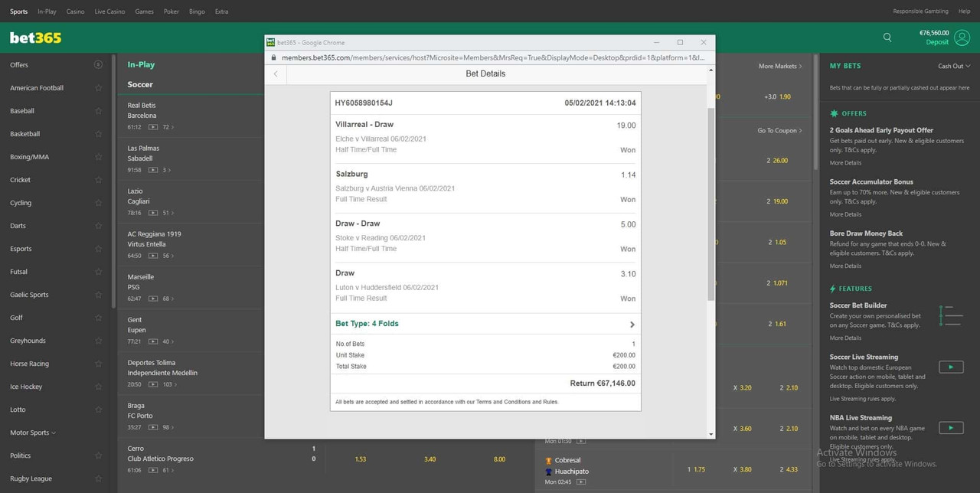Click the popup vertical scrollbar
Viewport: 980px width, 493px height.
pyautogui.click(x=710, y=204)
